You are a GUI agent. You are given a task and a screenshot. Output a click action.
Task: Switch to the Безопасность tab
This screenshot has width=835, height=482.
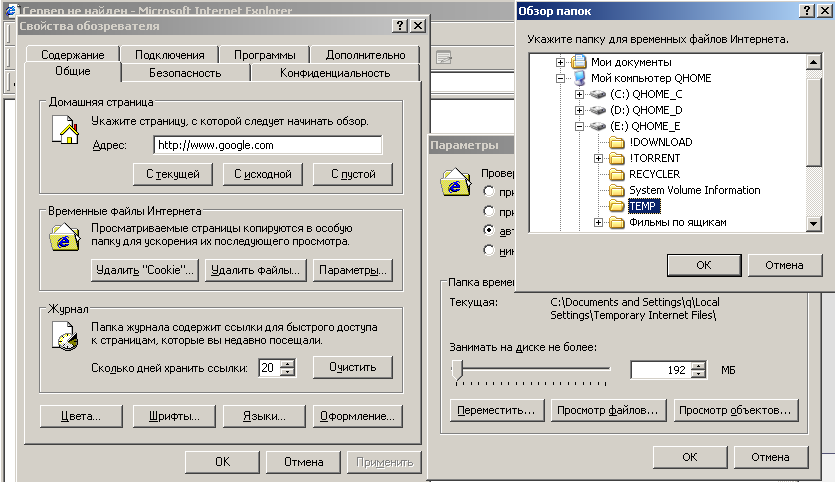pyautogui.click(x=185, y=73)
